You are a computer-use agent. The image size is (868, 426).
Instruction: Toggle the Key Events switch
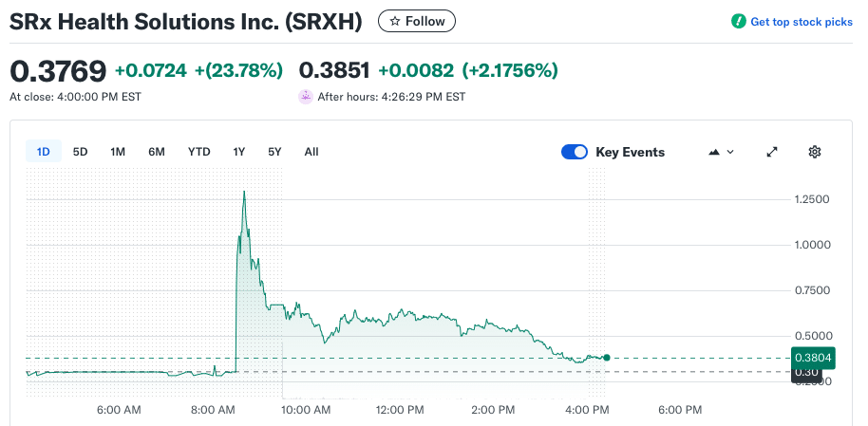tap(575, 152)
